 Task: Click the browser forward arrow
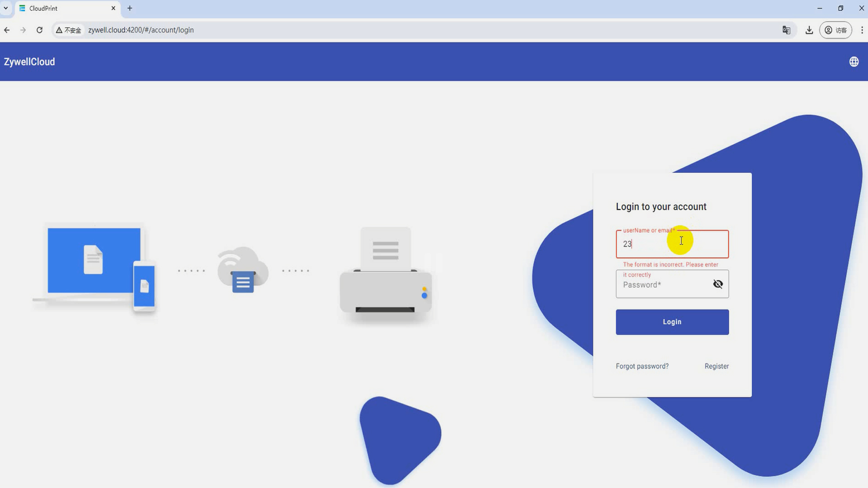tap(23, 30)
